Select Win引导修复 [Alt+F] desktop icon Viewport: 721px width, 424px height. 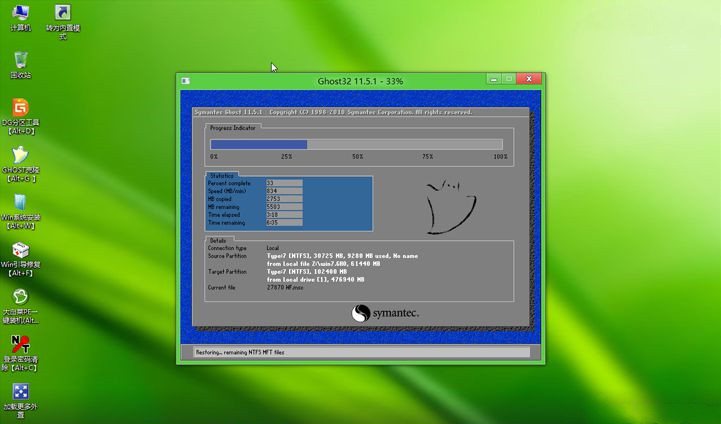pyautogui.click(x=20, y=259)
